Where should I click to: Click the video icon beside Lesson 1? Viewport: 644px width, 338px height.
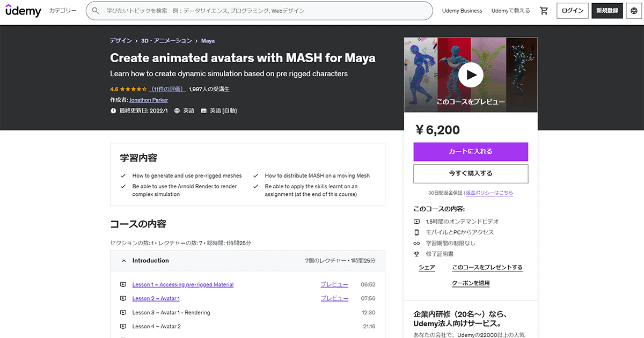[x=123, y=284]
